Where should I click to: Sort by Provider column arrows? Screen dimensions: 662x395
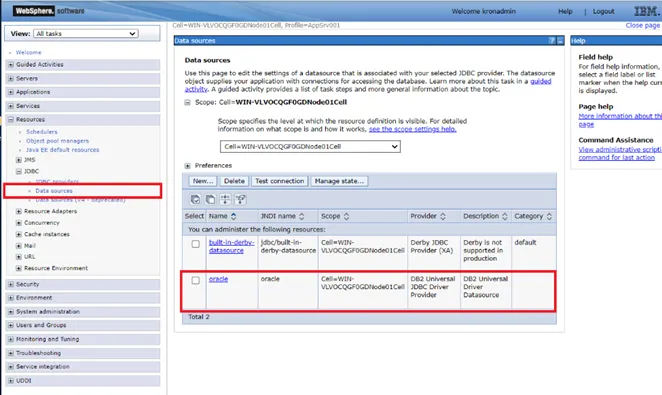click(443, 216)
